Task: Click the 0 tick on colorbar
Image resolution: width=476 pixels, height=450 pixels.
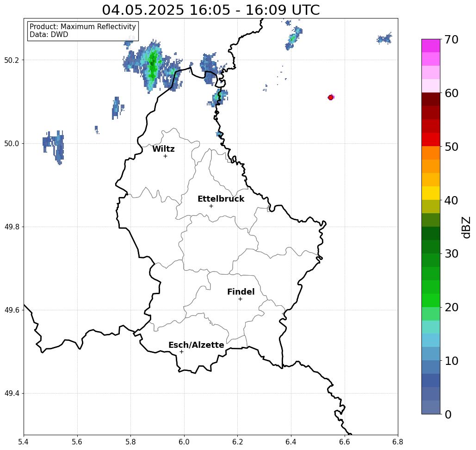Action: click(x=448, y=414)
